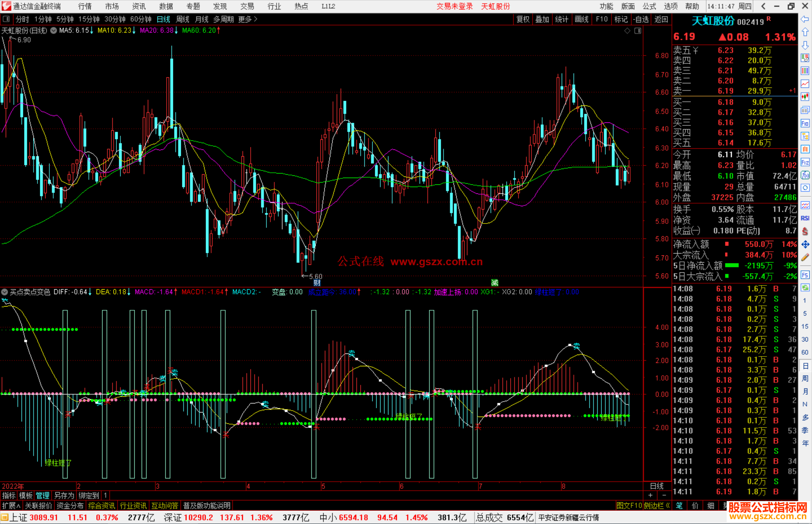
Task: Open the 行情 menu
Action: point(85,6)
